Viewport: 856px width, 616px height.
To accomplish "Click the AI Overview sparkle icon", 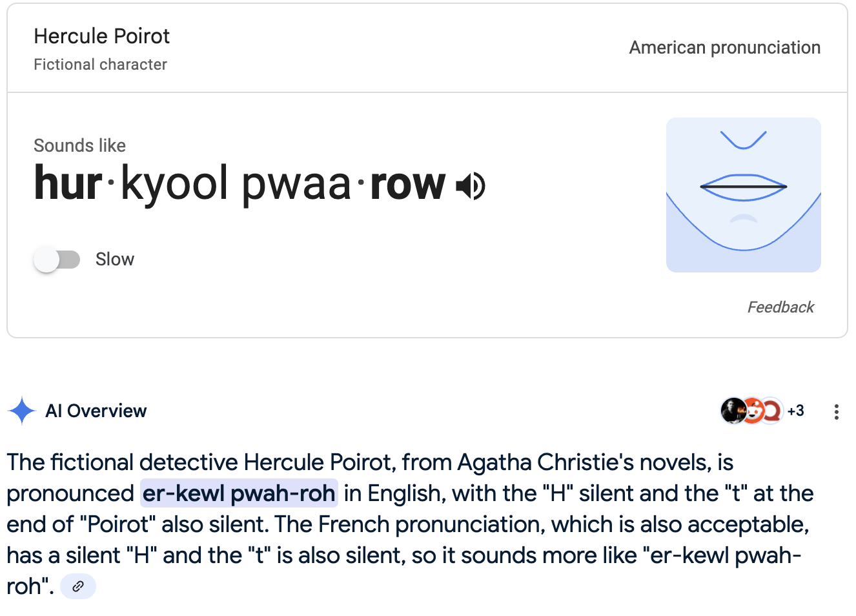I will (x=22, y=411).
